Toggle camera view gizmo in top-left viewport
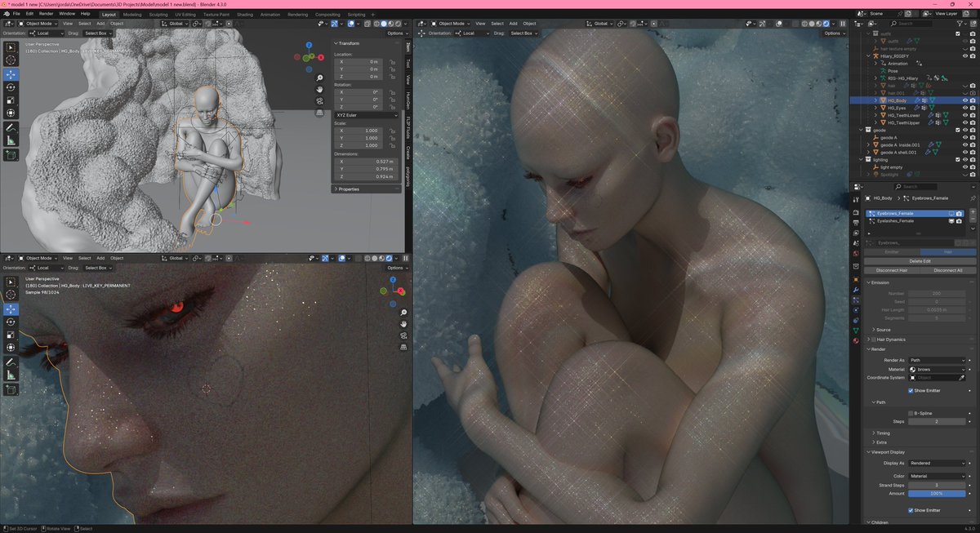Screen dimensions: 980x533 (x=318, y=100)
